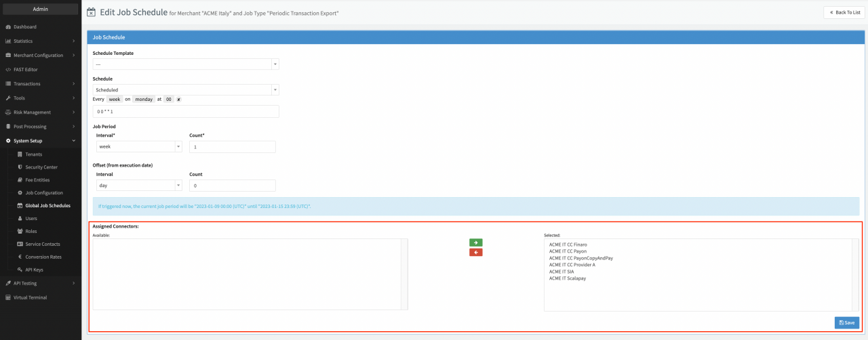Click the API Keys key icon
The image size is (868, 340).
coord(20,270)
